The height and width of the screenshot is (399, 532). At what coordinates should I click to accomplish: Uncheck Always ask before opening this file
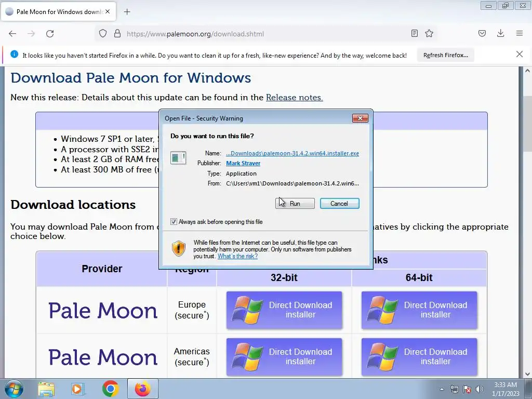[174, 221]
